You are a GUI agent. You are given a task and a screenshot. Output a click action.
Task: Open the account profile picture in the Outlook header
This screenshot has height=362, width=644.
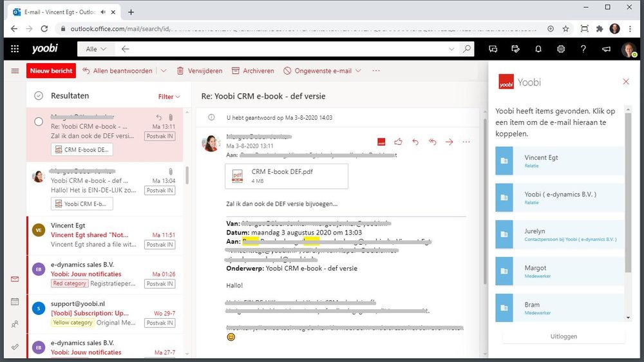[x=629, y=50]
